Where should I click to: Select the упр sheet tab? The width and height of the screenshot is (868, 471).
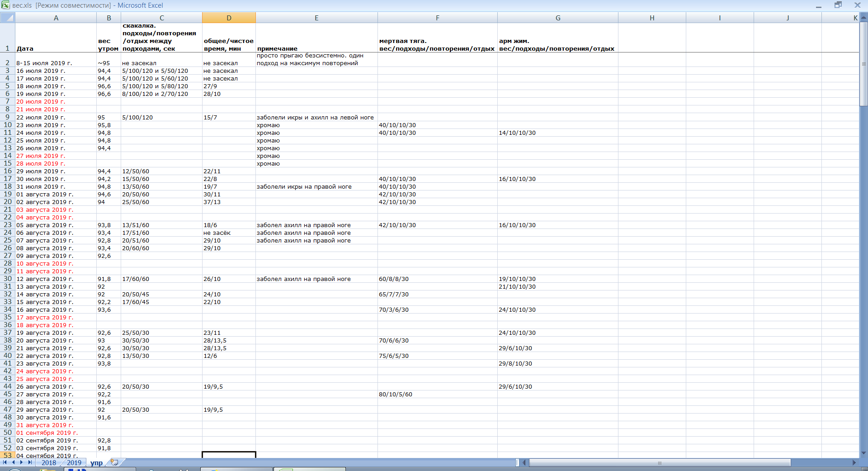(96, 462)
